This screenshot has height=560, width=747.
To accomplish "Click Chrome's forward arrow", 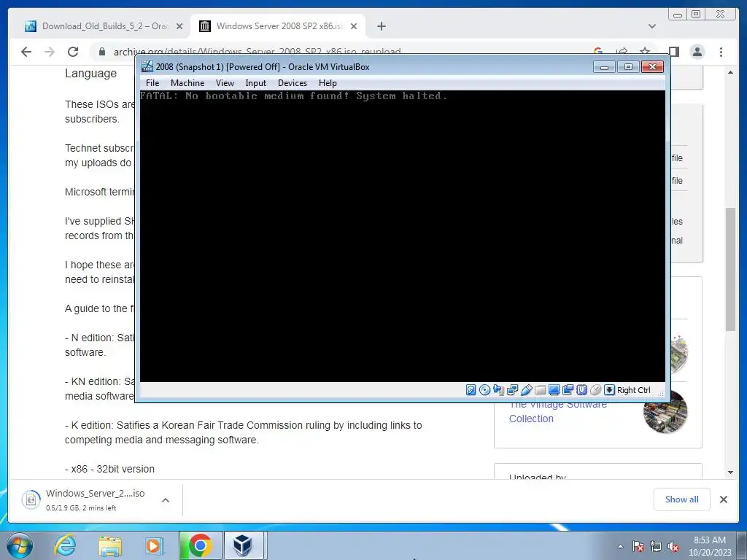I will [50, 52].
